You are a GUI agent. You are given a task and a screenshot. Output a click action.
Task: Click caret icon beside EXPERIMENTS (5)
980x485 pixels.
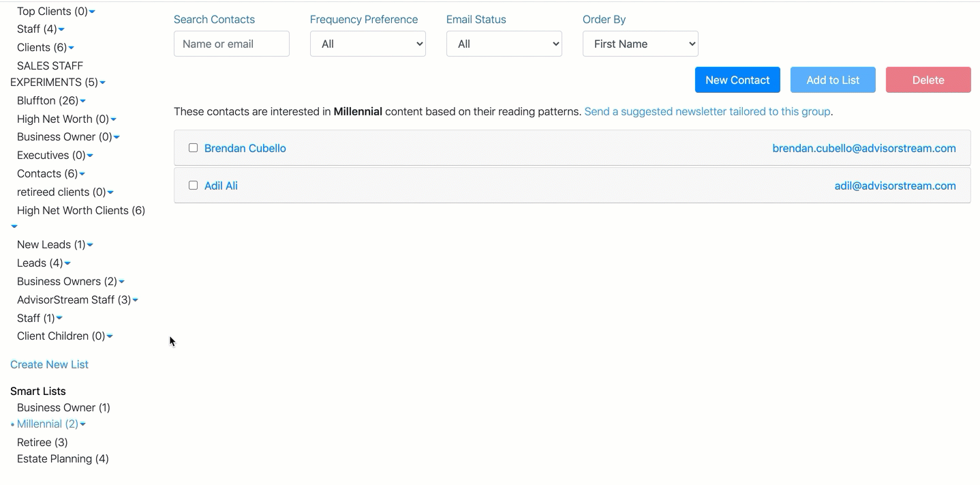coord(103,83)
